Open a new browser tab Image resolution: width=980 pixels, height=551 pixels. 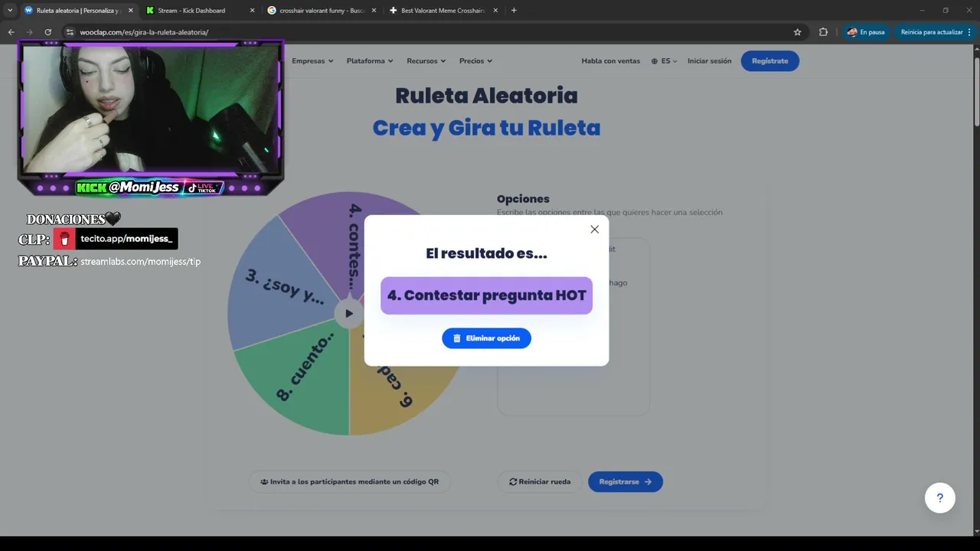point(514,11)
